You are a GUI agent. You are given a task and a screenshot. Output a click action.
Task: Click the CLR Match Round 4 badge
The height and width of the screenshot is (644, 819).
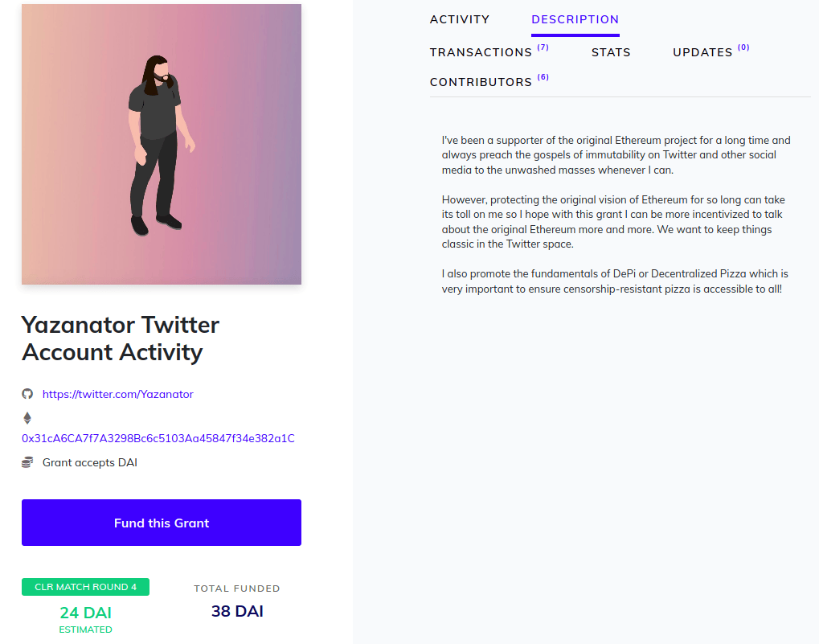coord(85,587)
